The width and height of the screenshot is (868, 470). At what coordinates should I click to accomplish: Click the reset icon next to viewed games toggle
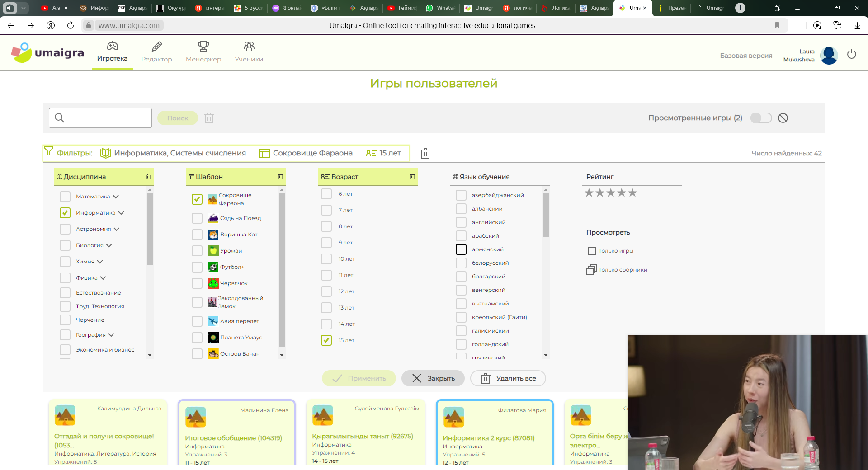(783, 118)
